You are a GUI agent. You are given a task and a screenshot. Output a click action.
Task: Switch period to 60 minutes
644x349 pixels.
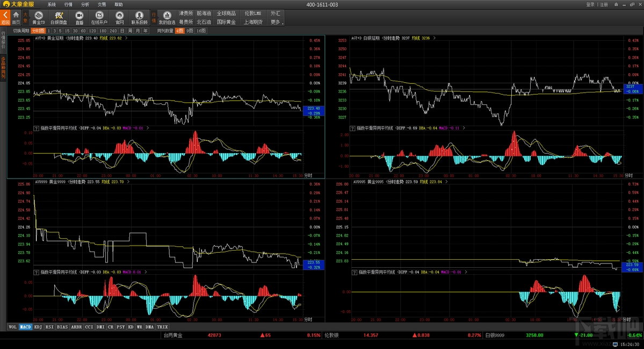pos(83,31)
